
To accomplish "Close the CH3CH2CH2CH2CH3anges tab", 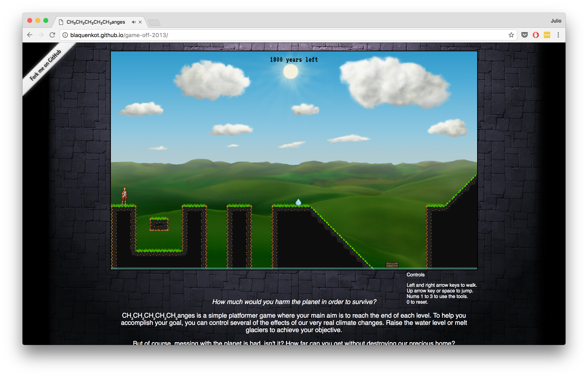I will point(140,22).
